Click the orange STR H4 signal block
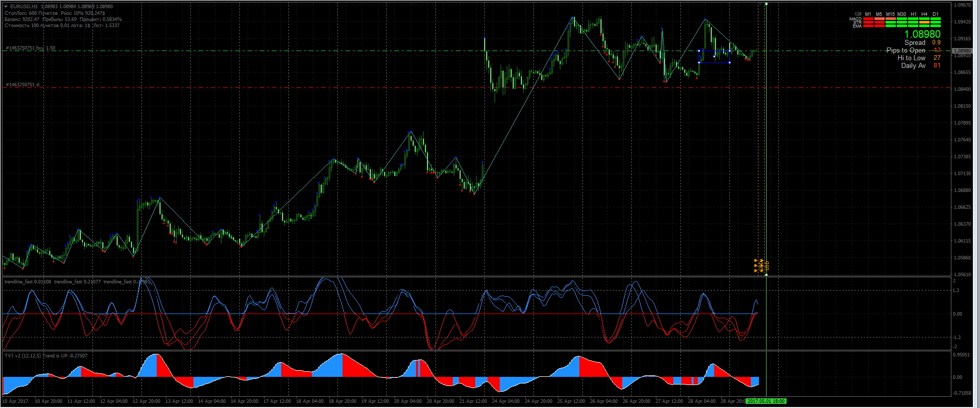This screenshot has height=408, width=980. coord(924,22)
